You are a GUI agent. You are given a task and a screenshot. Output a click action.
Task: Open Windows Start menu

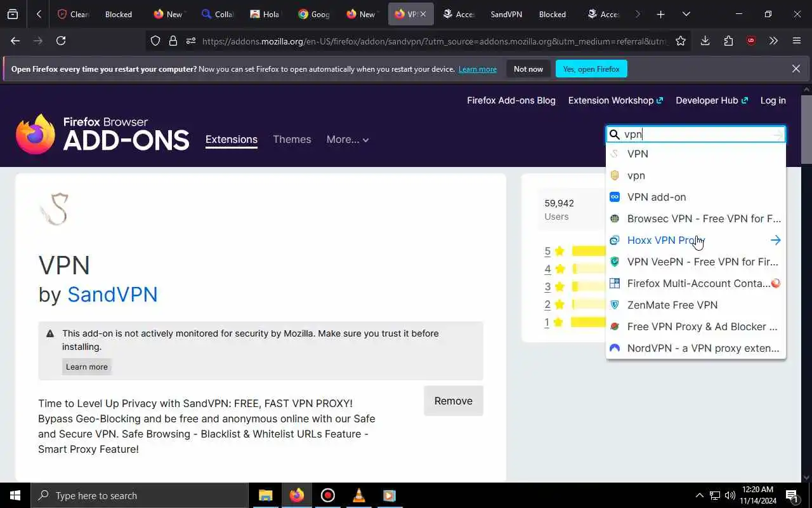click(x=15, y=495)
